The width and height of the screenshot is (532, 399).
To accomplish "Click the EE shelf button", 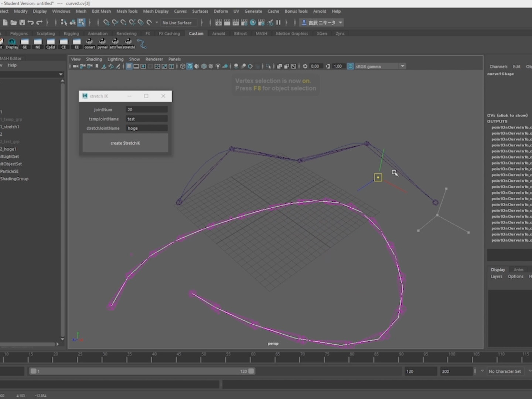I will coord(76,44).
